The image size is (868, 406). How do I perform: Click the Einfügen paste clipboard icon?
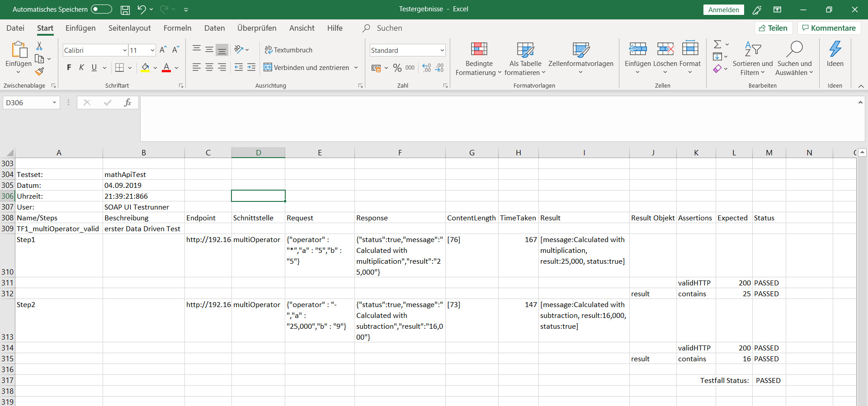(x=19, y=50)
